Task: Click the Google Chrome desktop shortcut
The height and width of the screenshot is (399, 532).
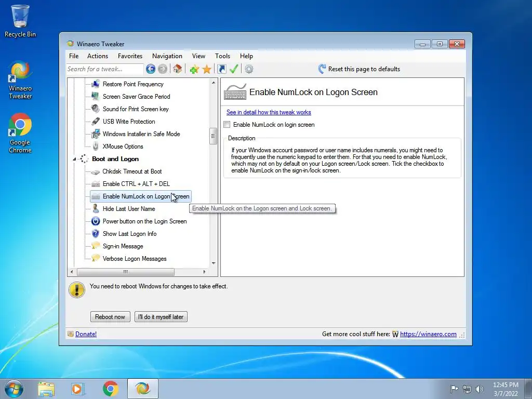Action: click(x=20, y=134)
